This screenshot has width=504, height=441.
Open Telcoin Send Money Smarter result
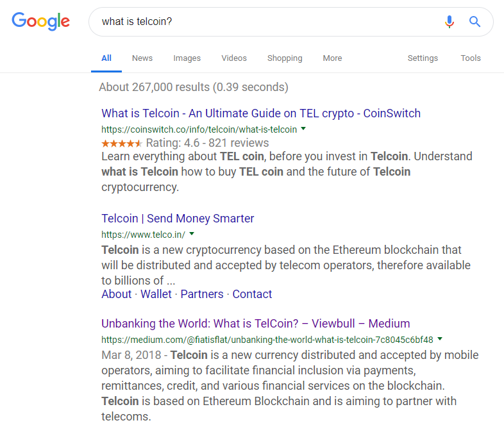coord(178,219)
